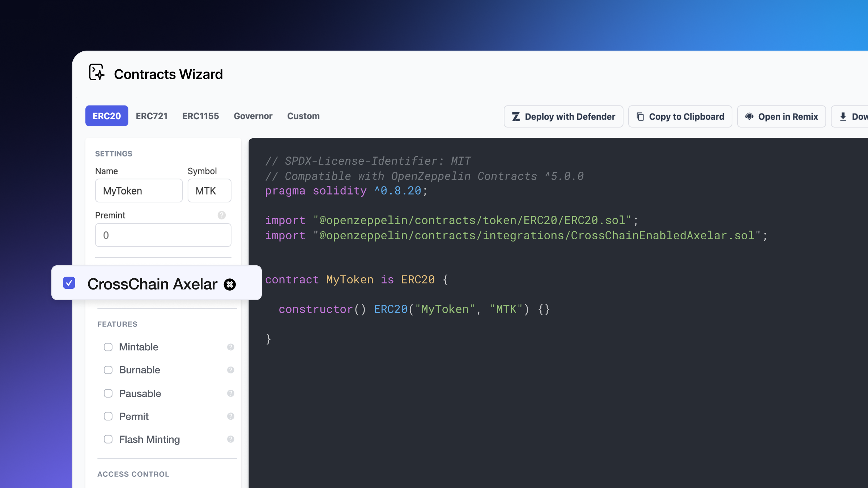Enable the Burnable feature
The image size is (868, 488).
(108, 370)
